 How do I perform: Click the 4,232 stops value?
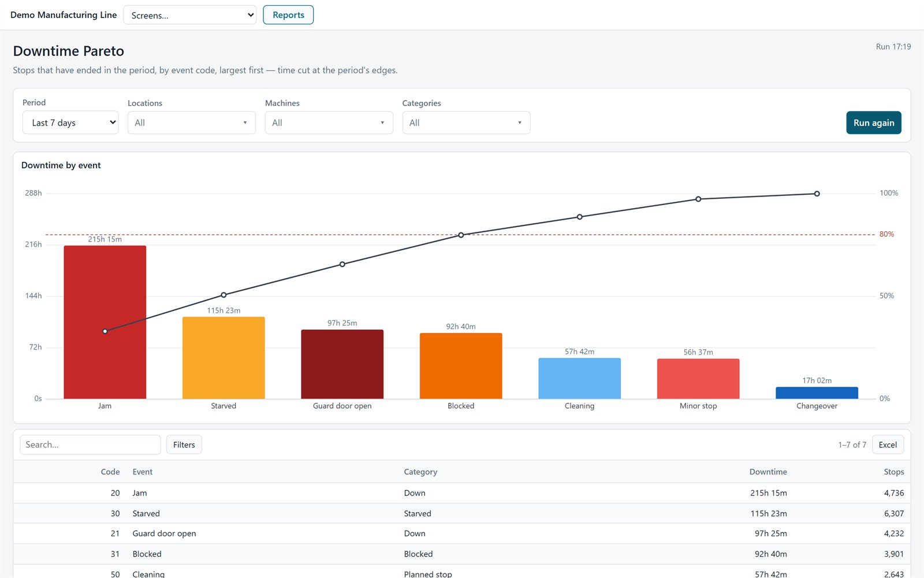(x=894, y=533)
